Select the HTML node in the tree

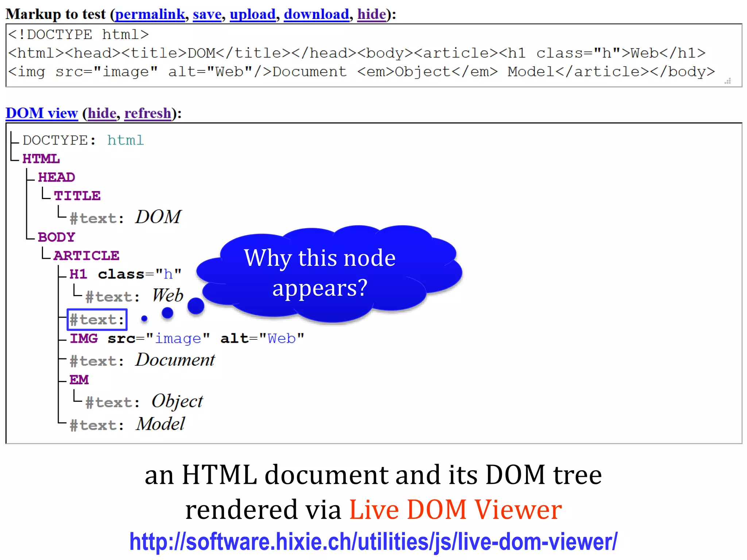pos(41,159)
